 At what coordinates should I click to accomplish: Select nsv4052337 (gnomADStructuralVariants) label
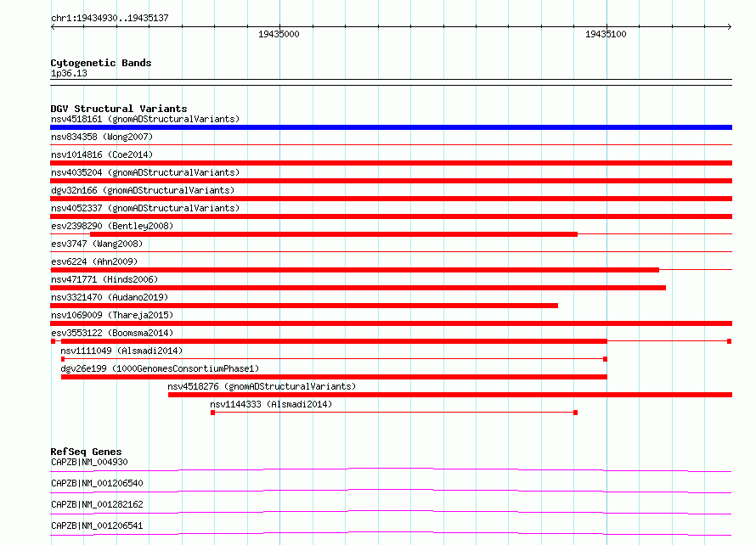[x=145, y=208]
